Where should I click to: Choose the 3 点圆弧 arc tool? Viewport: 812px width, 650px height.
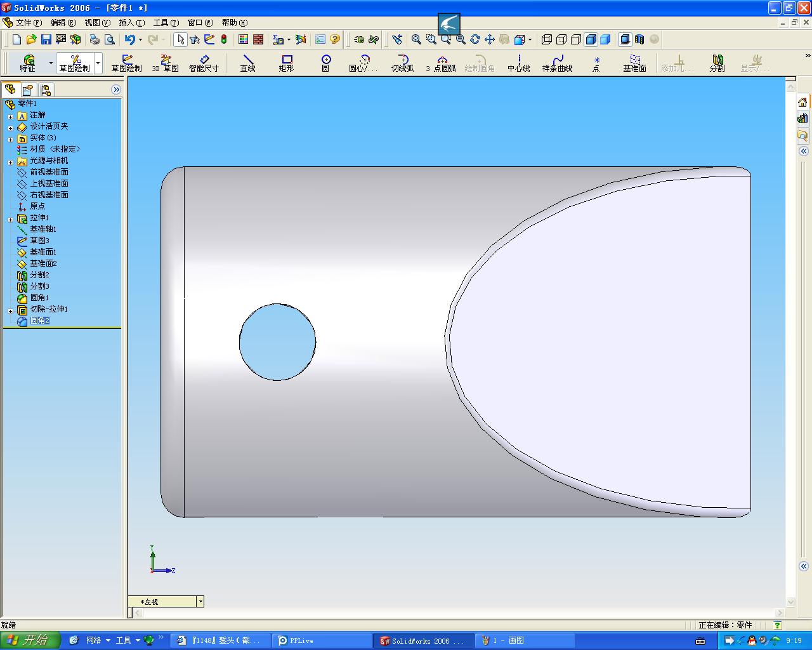(442, 63)
